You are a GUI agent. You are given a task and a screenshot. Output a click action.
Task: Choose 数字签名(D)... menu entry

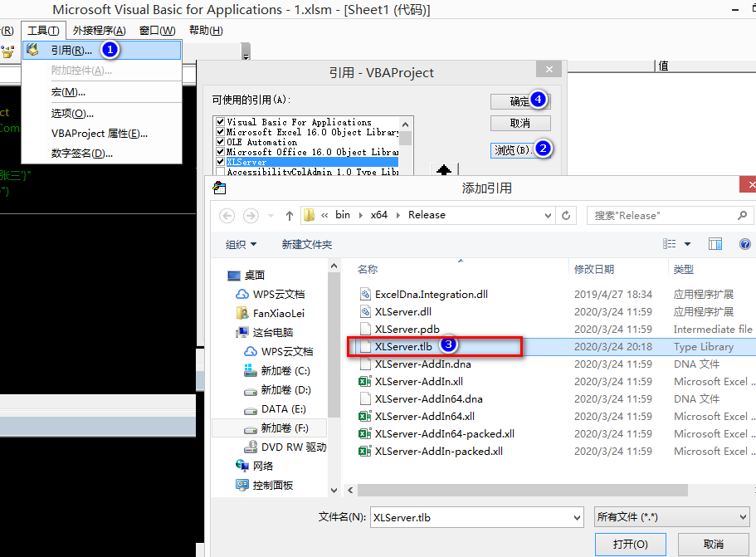point(102,154)
